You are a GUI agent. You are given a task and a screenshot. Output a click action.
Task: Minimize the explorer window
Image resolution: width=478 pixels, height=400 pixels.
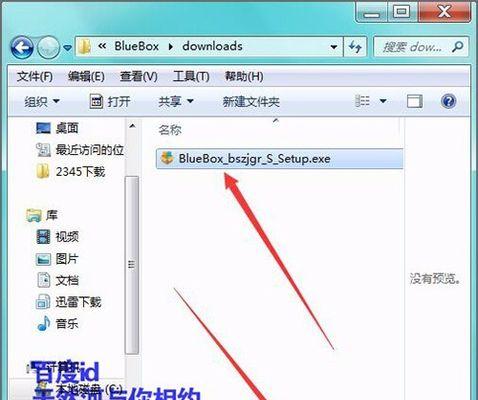point(371,13)
